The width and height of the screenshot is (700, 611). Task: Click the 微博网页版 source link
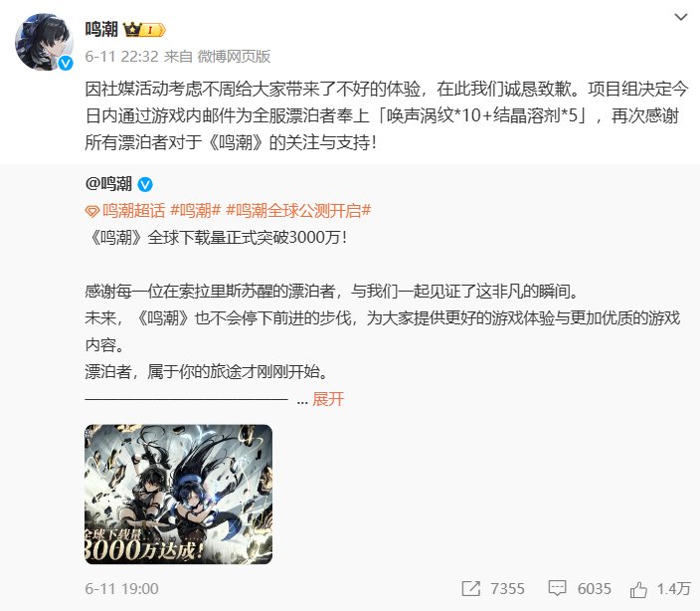(x=234, y=57)
